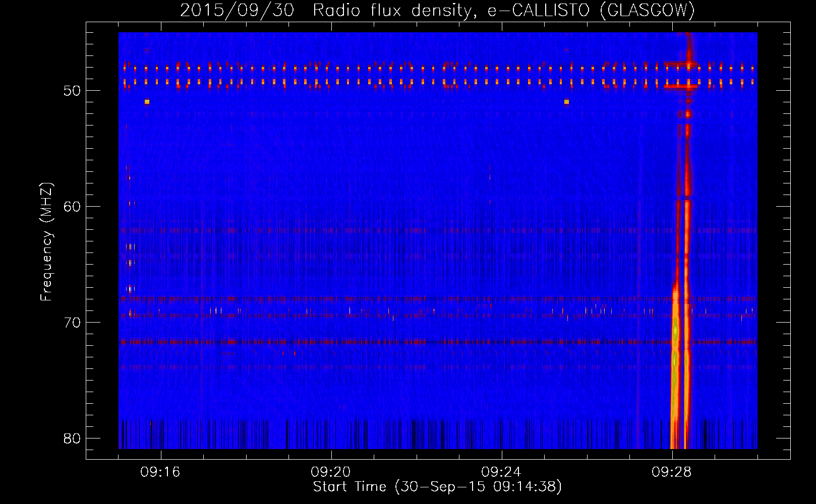Click the 'Start Time (30-Sep-15 09:14:38)' label
The width and height of the screenshot is (816, 504).
coord(437,487)
